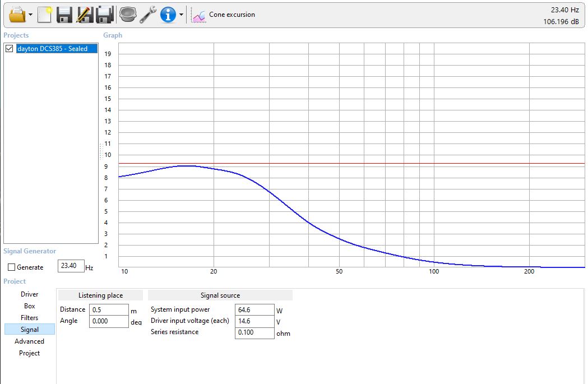588x384 pixels.
Task: Click the Cone excursion graph label
Action: tap(232, 15)
